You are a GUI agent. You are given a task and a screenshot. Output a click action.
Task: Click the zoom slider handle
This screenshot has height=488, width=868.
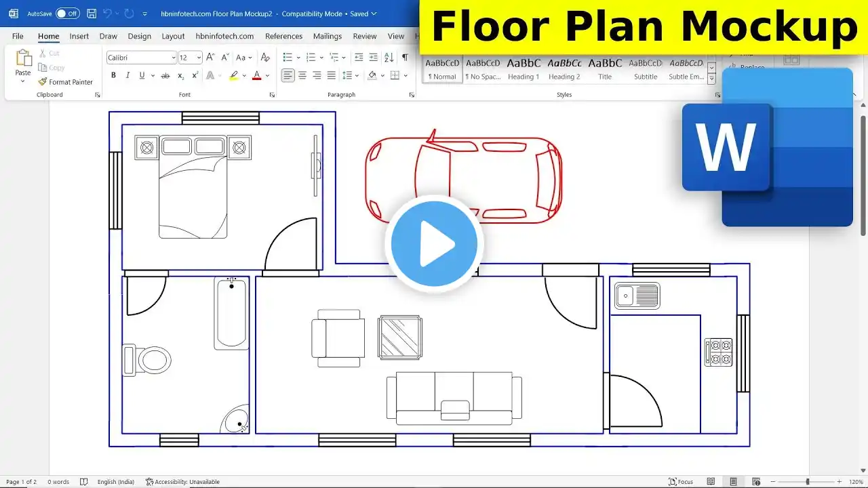[807, 482]
